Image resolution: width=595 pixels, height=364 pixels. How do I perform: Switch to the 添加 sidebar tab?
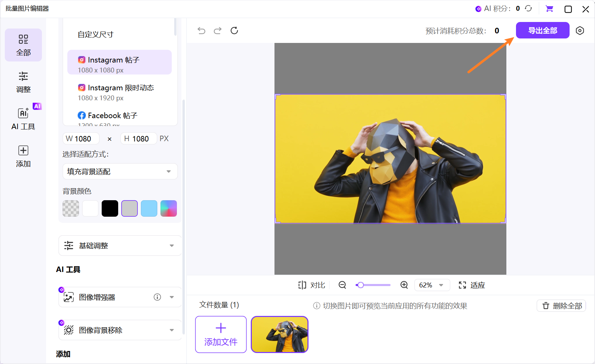23,156
